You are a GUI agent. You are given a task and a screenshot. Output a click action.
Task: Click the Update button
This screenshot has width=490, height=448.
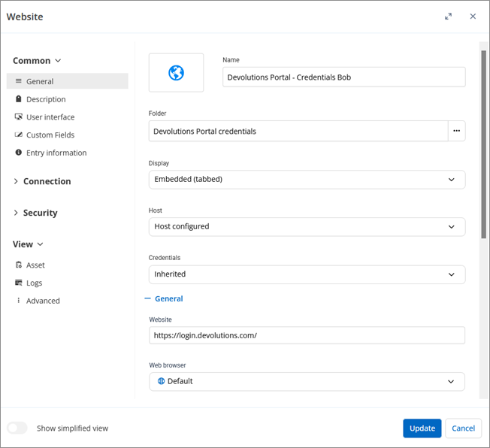coord(422,428)
